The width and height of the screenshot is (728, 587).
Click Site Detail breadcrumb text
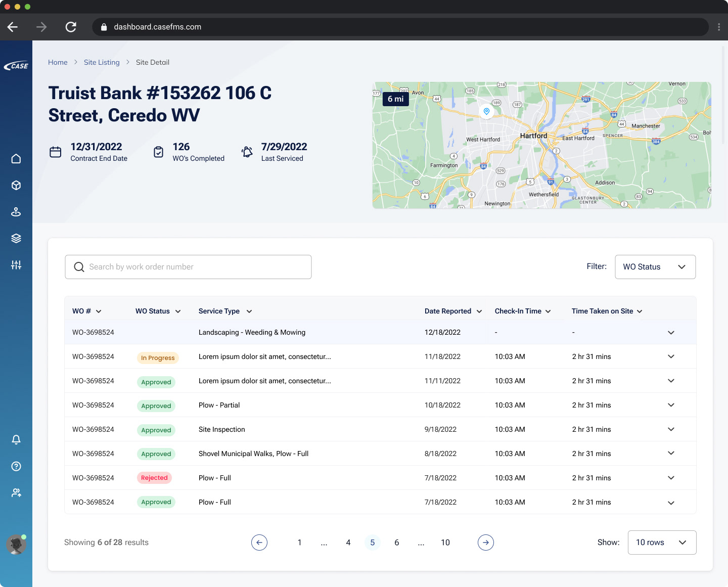tap(153, 62)
